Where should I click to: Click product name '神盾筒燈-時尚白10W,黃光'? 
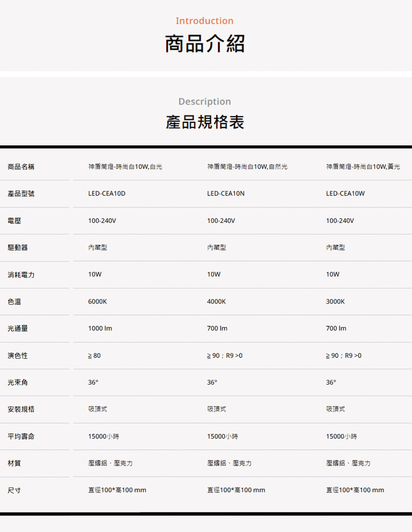click(x=363, y=167)
